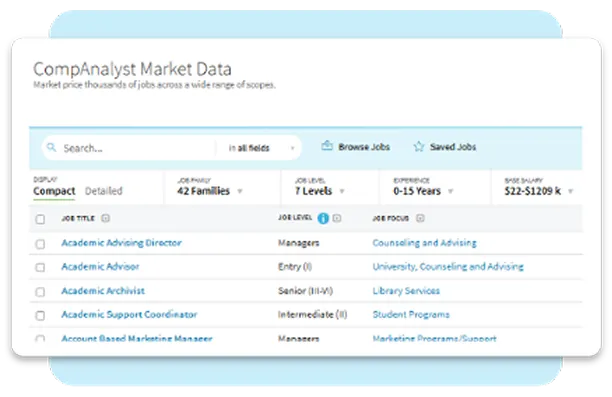Click the Job Title column sort icon
The image size is (612, 397).
tap(105, 218)
